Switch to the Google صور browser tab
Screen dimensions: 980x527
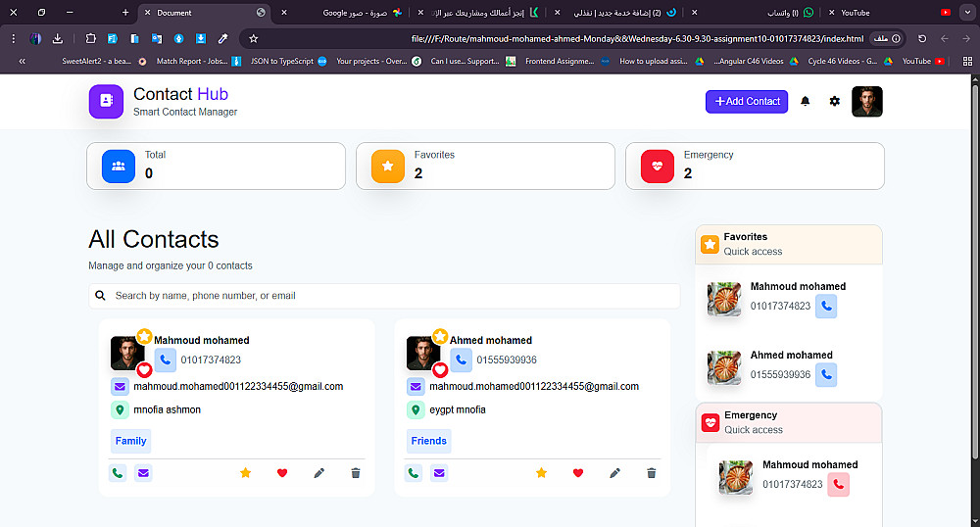point(344,13)
